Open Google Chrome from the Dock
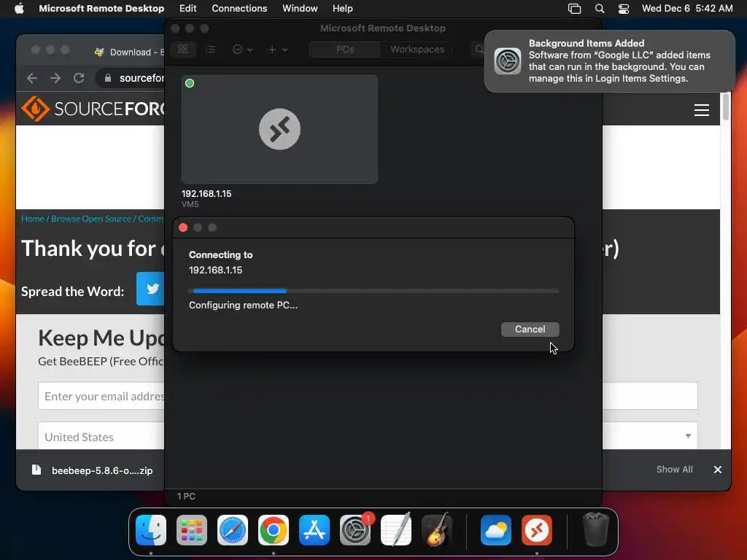 (x=274, y=530)
